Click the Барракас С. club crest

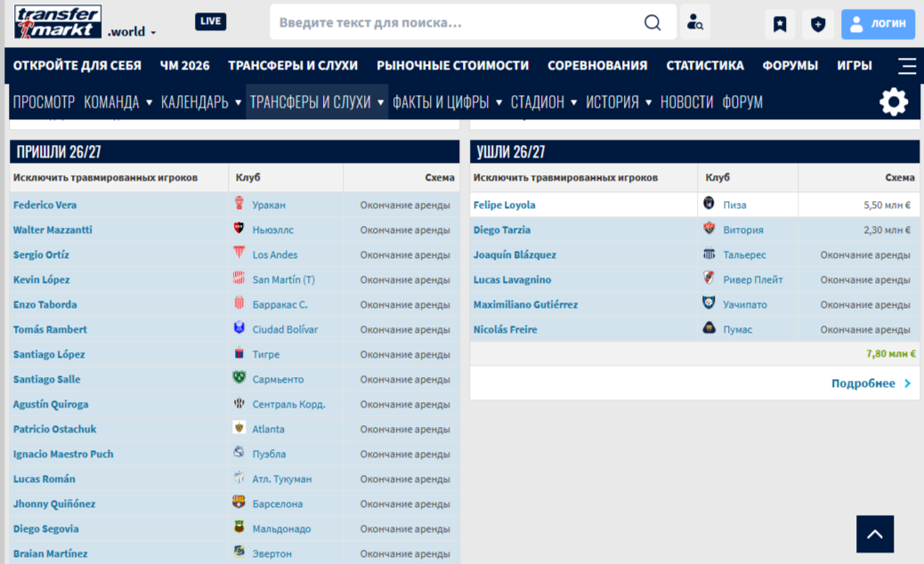click(239, 303)
